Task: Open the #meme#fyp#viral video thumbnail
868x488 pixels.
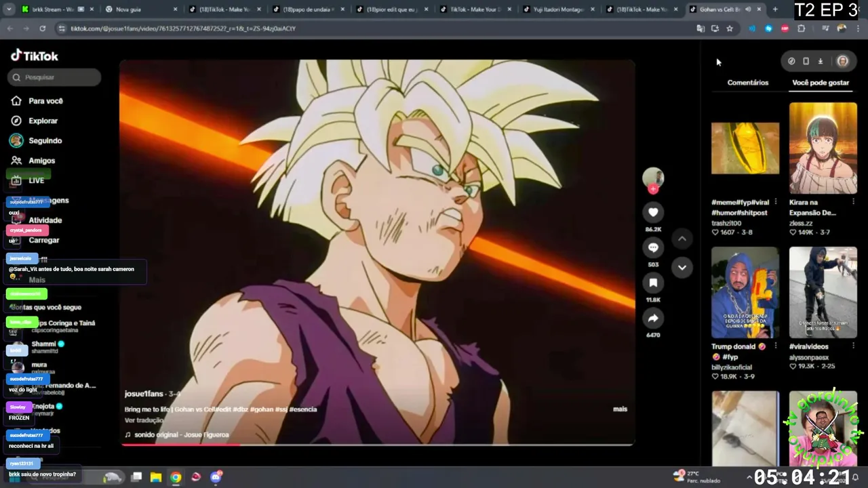Action: click(x=745, y=148)
